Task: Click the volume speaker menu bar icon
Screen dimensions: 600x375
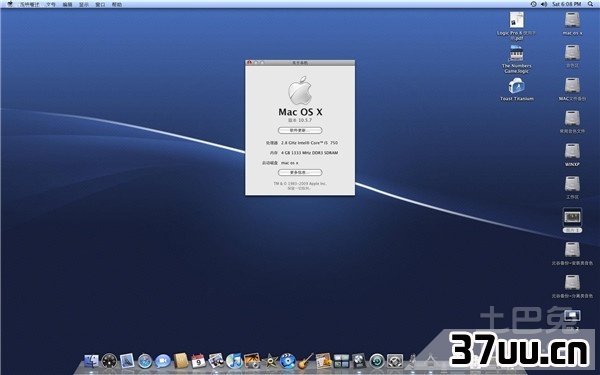Action: [544, 4]
